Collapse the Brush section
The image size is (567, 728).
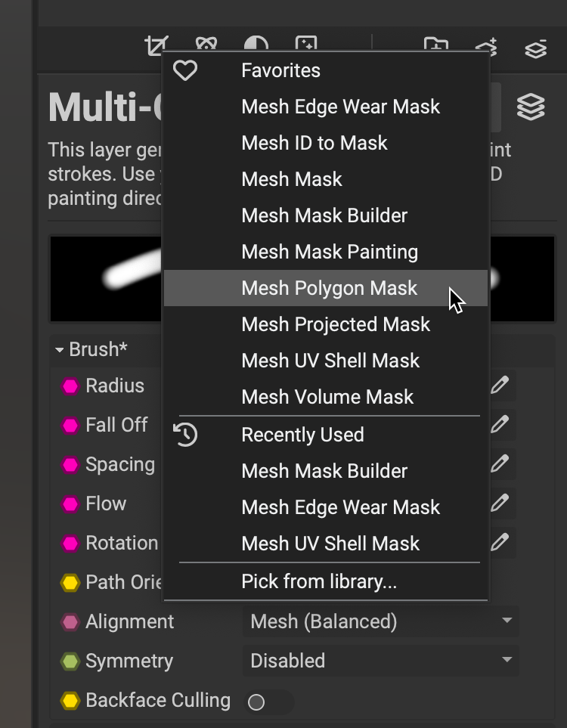point(60,350)
